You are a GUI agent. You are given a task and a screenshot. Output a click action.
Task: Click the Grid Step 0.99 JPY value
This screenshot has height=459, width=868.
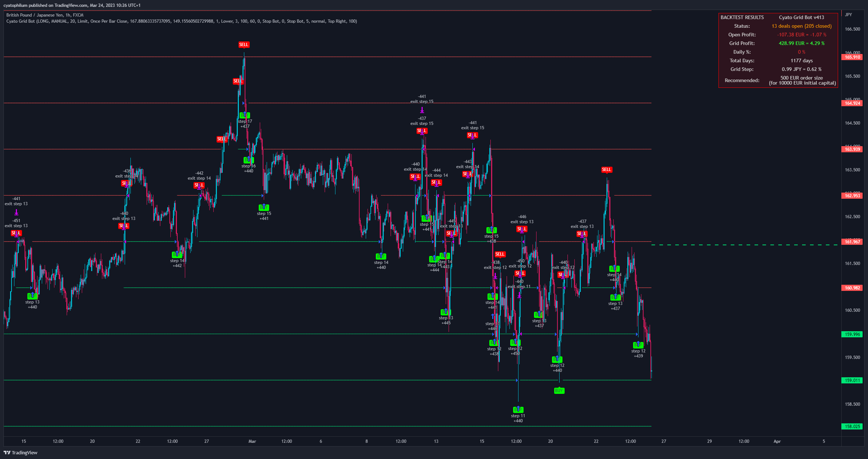click(x=801, y=69)
